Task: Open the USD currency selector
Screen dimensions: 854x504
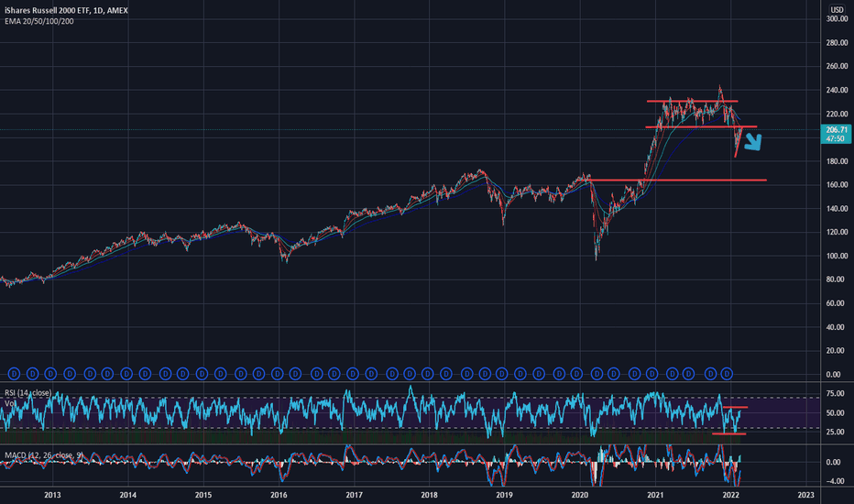Action: click(x=837, y=10)
